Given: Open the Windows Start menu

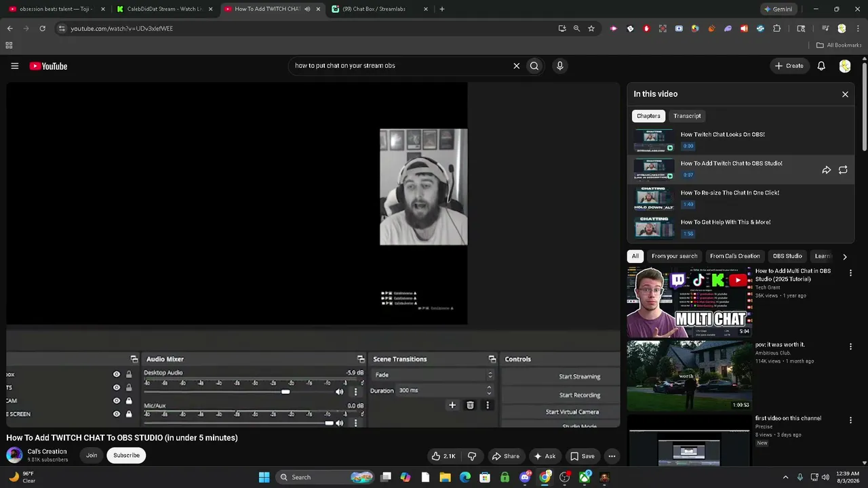Looking at the screenshot, I should [x=264, y=477].
